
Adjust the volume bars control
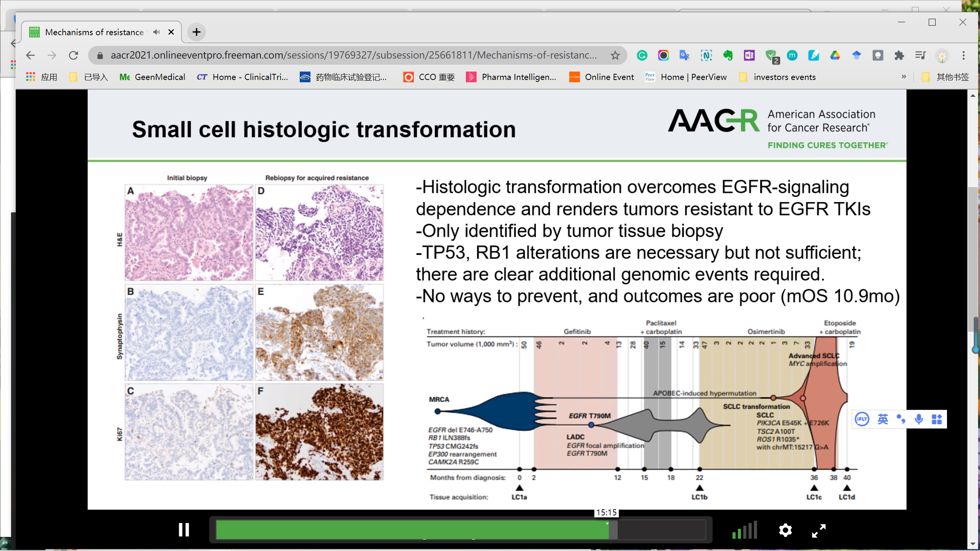point(744,530)
